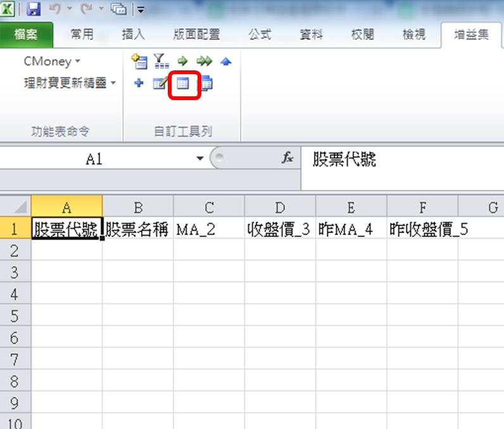Click the stacked tables icon
Viewport: 504px width, 429px height.
coord(206,84)
